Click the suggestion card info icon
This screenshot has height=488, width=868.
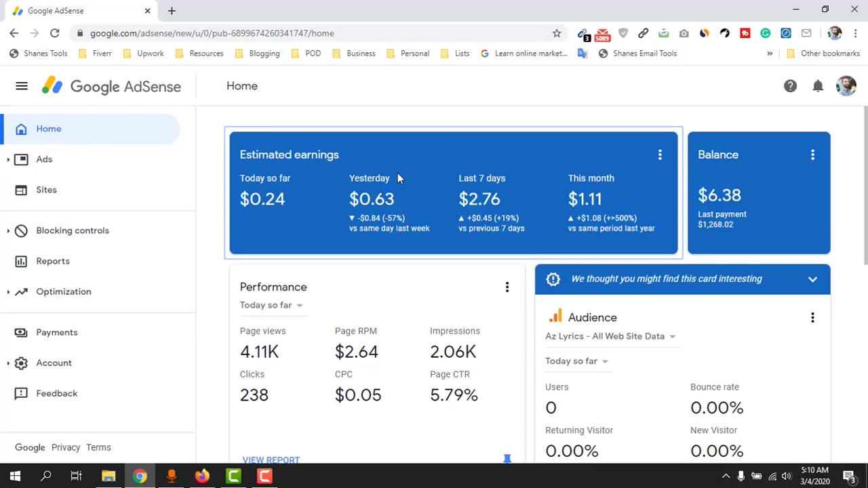point(553,279)
